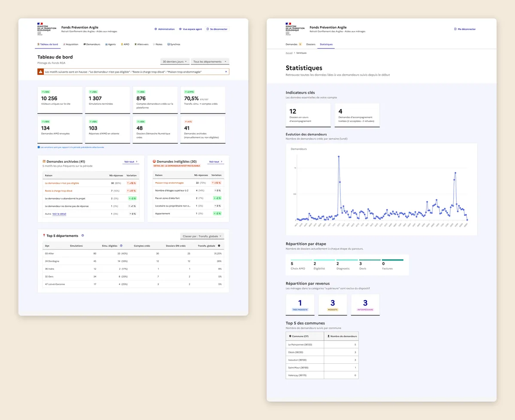Screen dimensions: 515x420
Task: Open the Demandeurs tab
Action: coord(92,44)
